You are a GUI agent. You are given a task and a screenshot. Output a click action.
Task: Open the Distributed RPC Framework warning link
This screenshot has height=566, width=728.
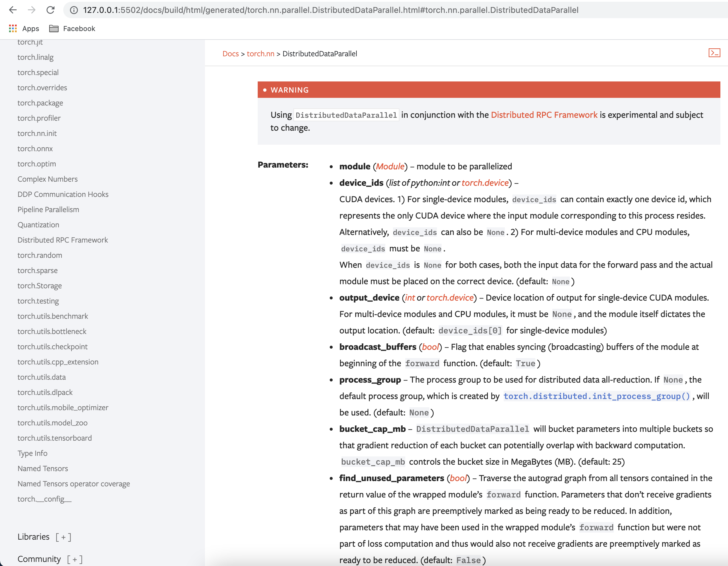coord(544,115)
